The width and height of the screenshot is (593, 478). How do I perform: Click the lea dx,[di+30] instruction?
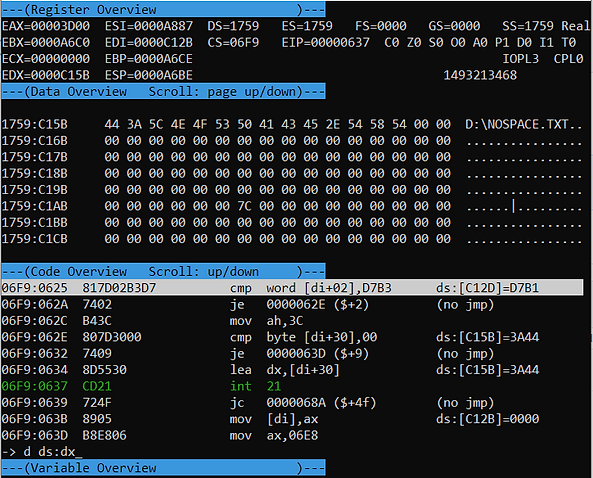click(284, 369)
